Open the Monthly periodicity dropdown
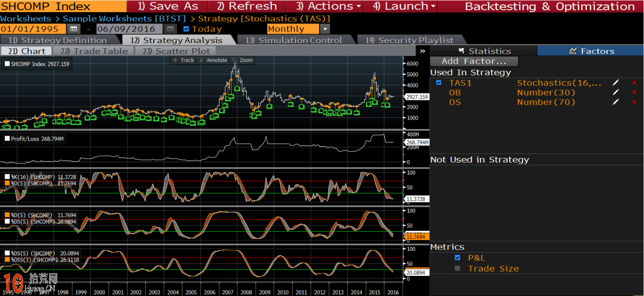Screen dimensions: 644x296 [325, 29]
